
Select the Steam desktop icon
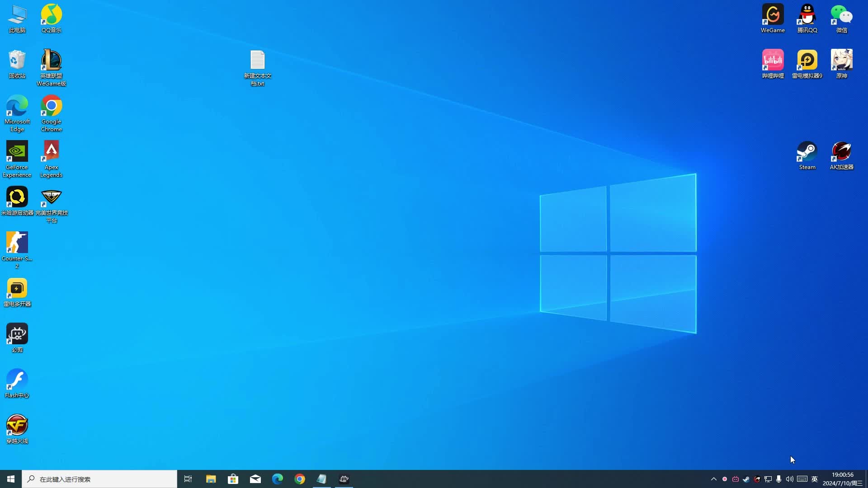pyautogui.click(x=807, y=155)
